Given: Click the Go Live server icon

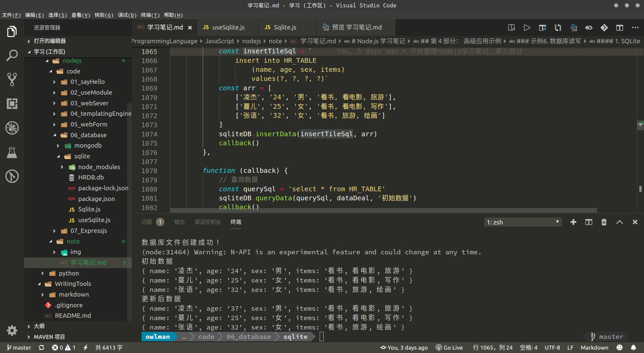Looking at the screenshot, I should tap(449, 348).
